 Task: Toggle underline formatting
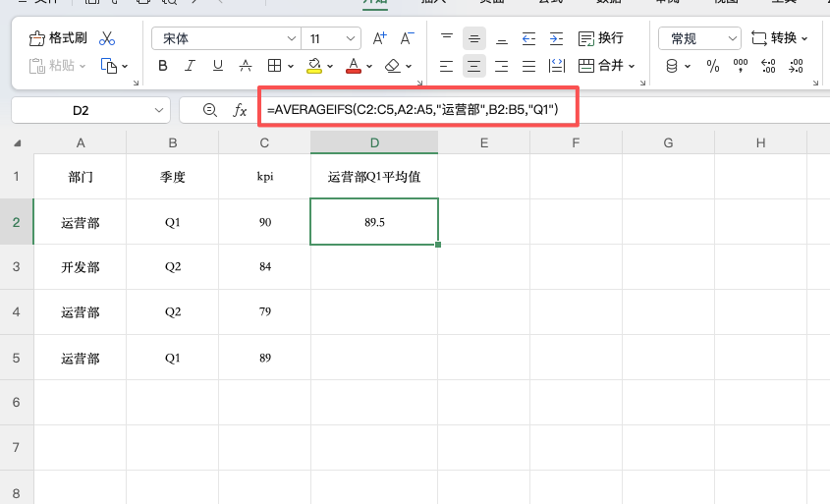click(218, 66)
